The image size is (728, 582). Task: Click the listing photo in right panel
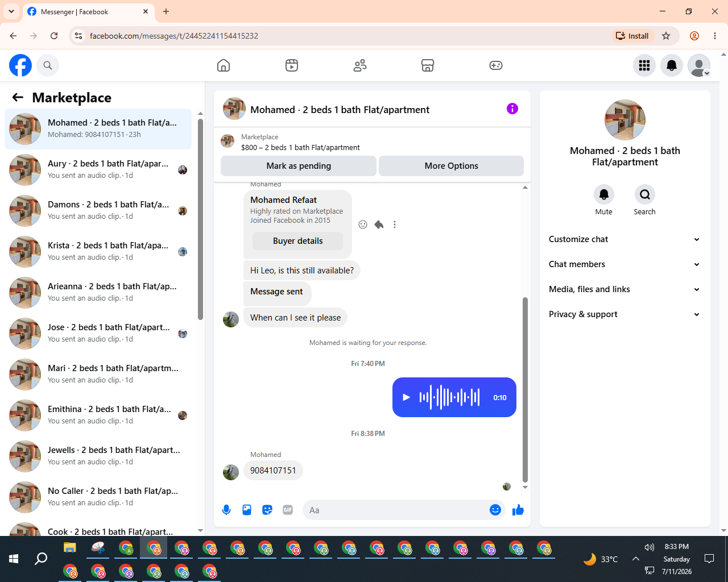(x=625, y=120)
